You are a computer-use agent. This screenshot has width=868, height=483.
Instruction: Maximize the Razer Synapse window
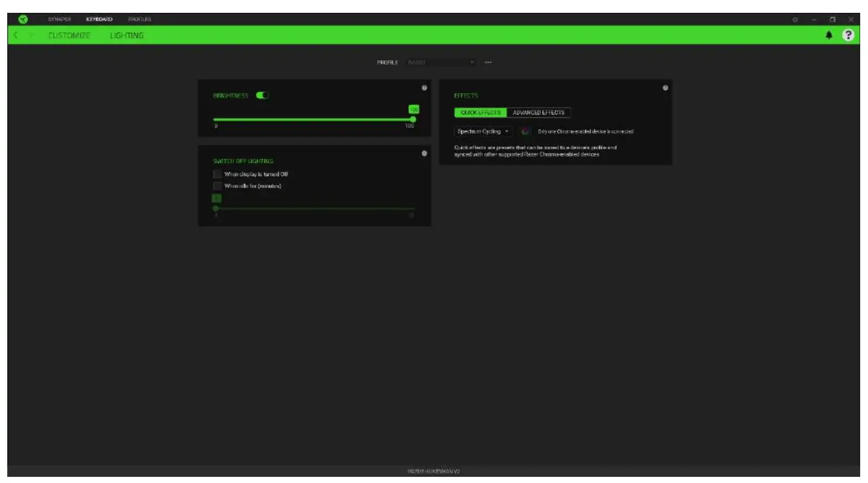pyautogui.click(x=832, y=20)
